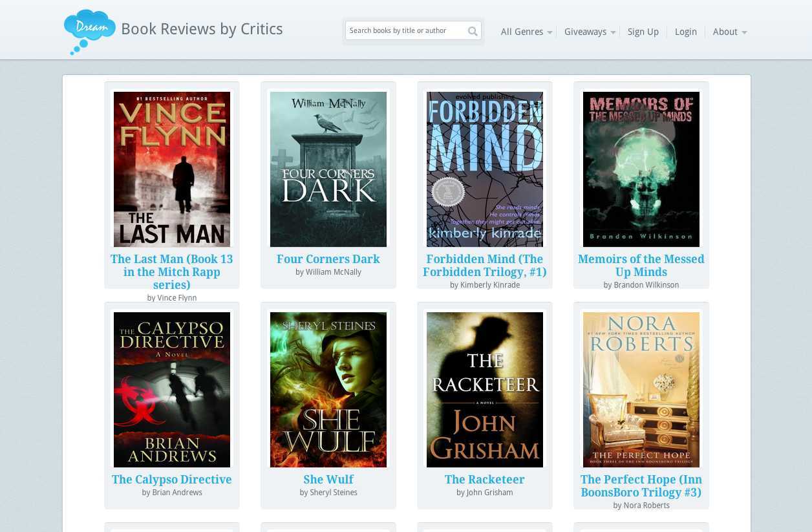Click the Dream cloud logo
Screen dimensions: 812x532
point(89,32)
